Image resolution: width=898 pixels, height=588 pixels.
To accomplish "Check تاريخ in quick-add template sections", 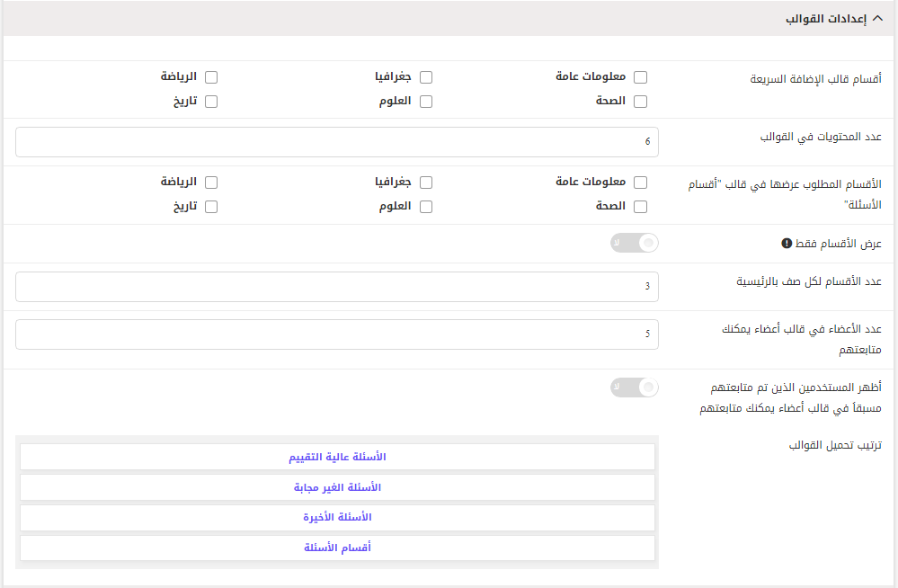I will [x=210, y=102].
